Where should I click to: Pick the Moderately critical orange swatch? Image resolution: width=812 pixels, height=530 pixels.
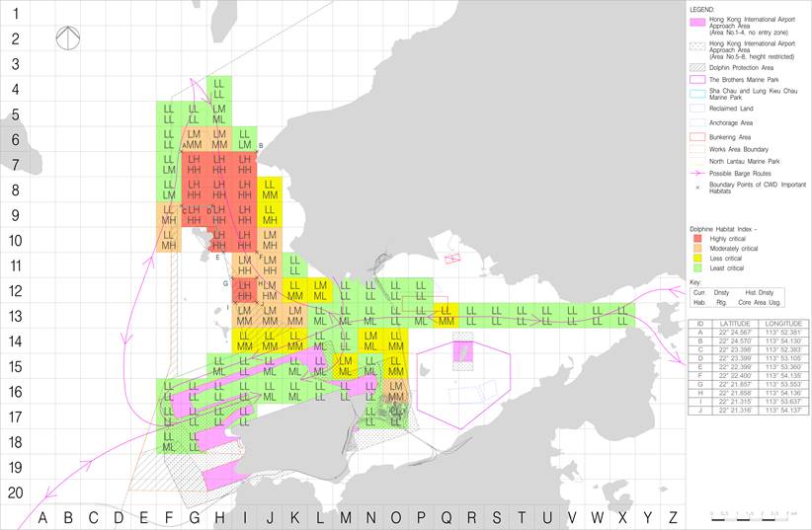click(x=697, y=248)
